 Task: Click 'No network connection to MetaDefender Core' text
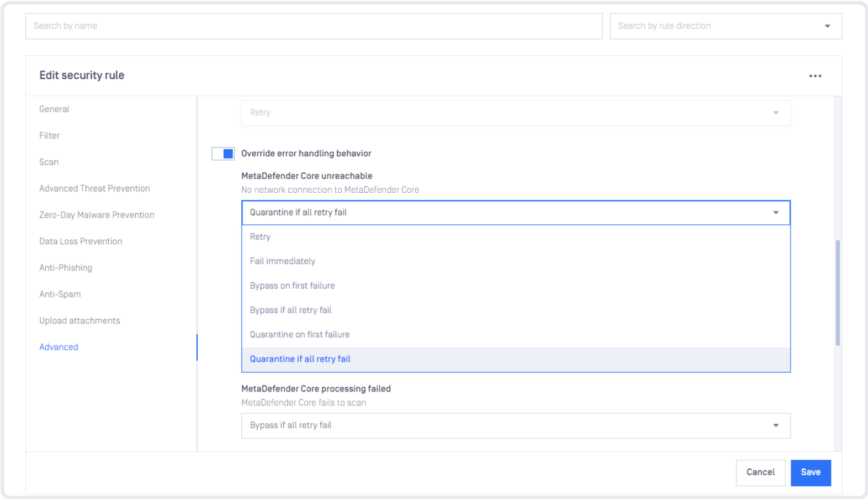[x=330, y=190]
